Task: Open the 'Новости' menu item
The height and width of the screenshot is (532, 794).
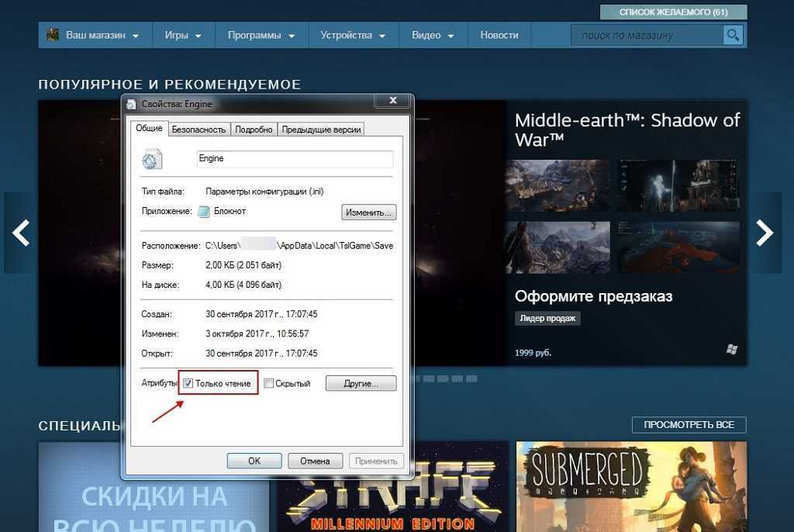Action: [499, 35]
